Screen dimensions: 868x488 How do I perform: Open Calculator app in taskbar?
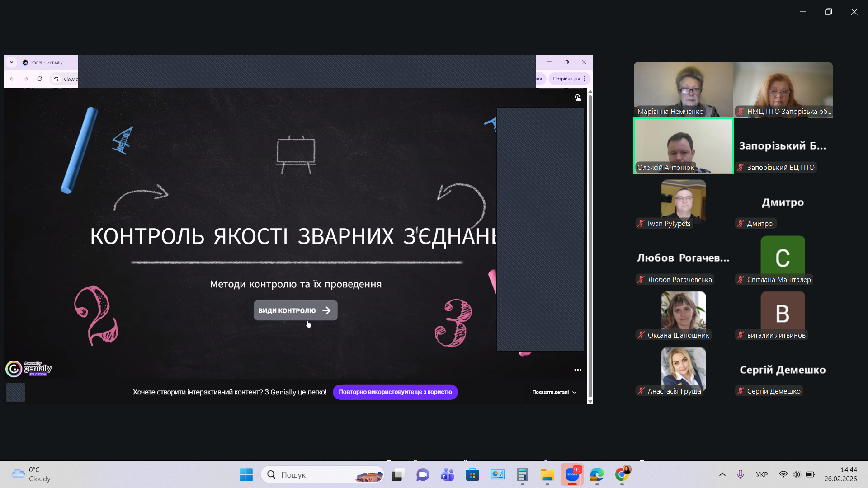click(522, 474)
